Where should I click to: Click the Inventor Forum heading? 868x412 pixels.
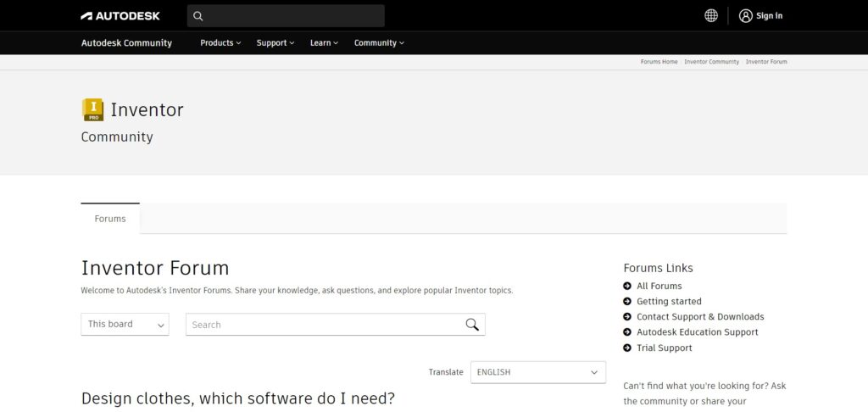coord(155,268)
